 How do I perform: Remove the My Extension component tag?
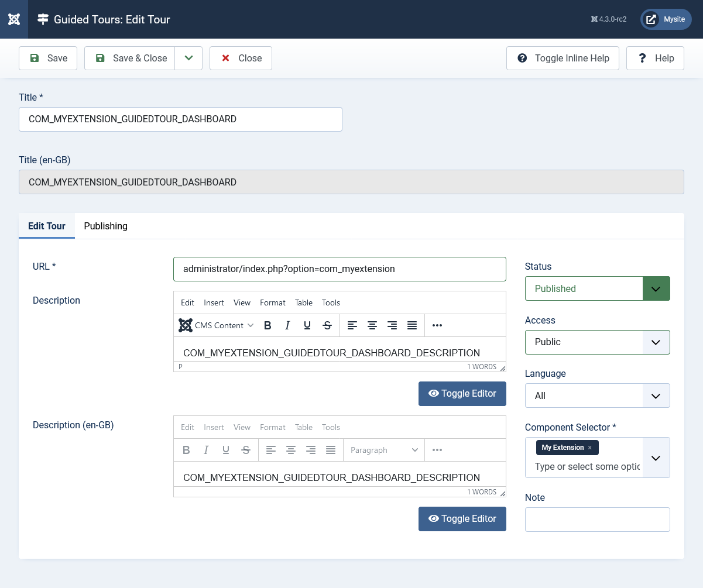[590, 448]
